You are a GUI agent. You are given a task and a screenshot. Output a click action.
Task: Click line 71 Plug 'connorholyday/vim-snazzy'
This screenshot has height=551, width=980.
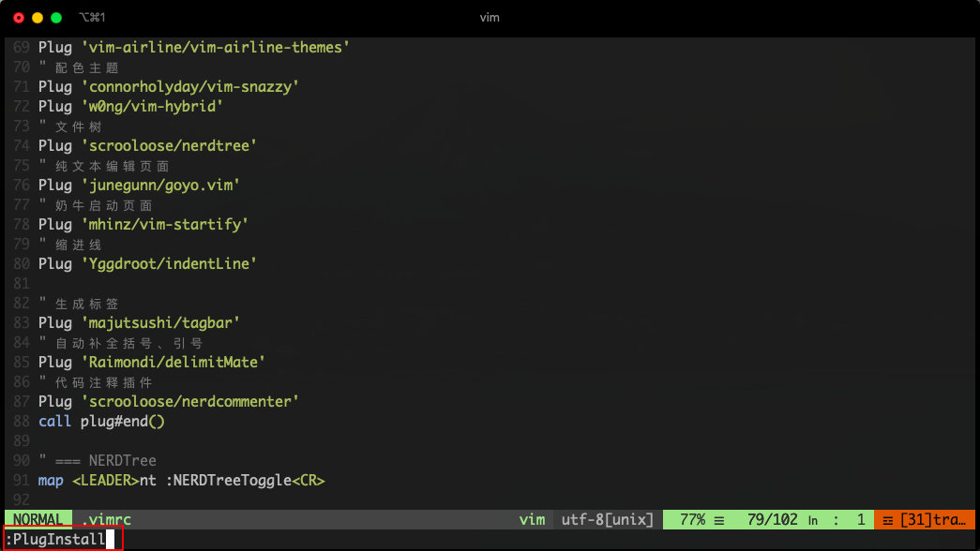(168, 87)
